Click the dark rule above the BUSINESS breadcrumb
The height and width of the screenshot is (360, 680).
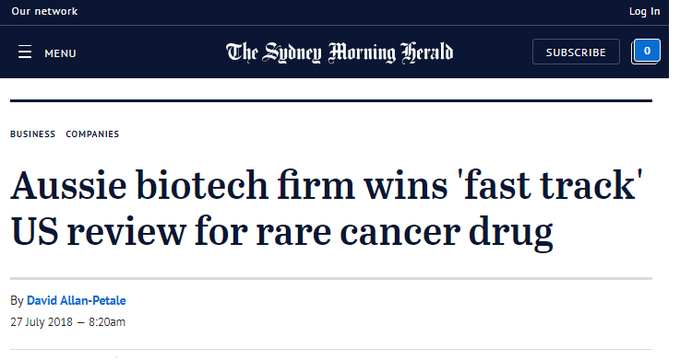[331, 101]
